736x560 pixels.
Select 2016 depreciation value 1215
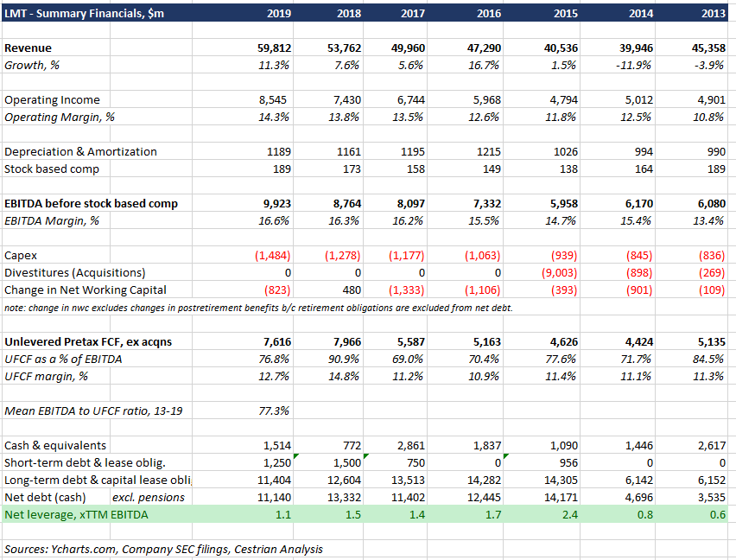[489, 151]
